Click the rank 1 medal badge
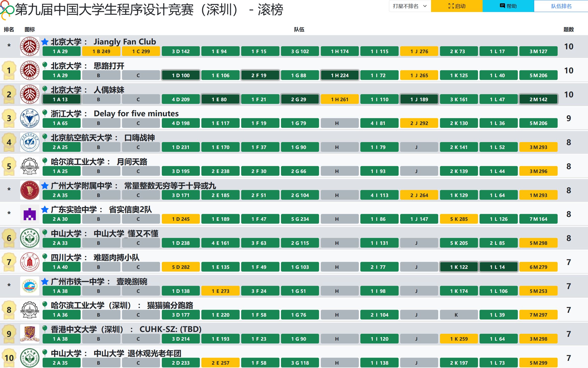Image resolution: width=588 pixels, height=368 pixels. tap(9, 70)
